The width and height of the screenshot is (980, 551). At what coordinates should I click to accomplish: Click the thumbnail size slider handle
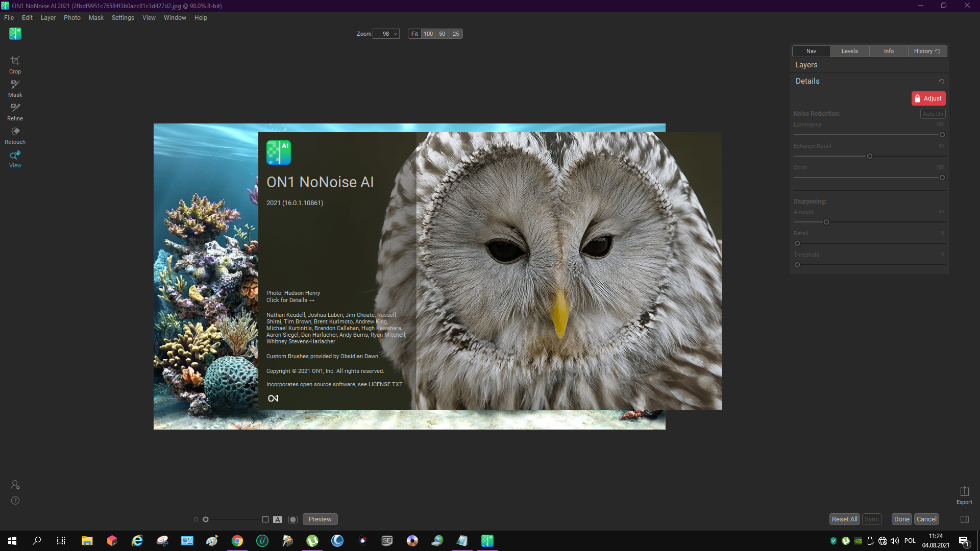click(x=206, y=519)
